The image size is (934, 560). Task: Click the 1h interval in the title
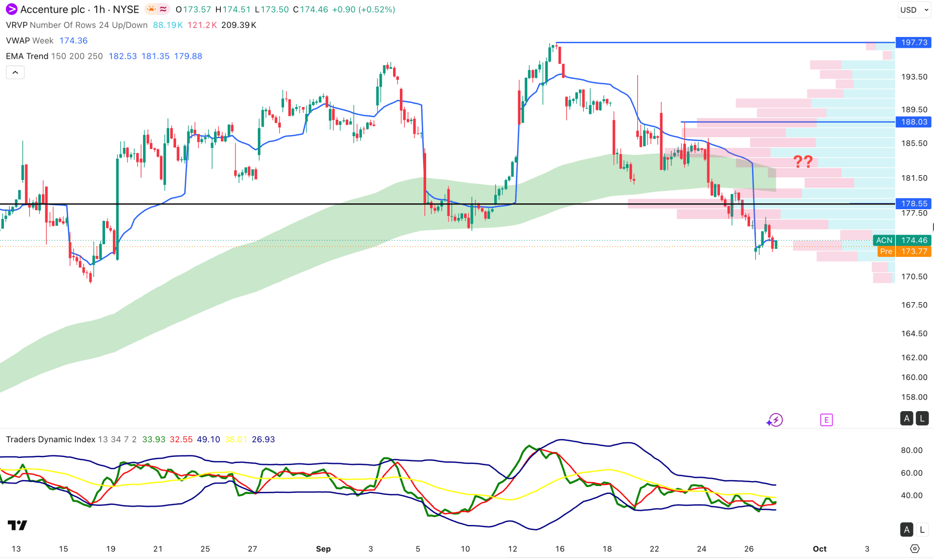(x=99, y=9)
